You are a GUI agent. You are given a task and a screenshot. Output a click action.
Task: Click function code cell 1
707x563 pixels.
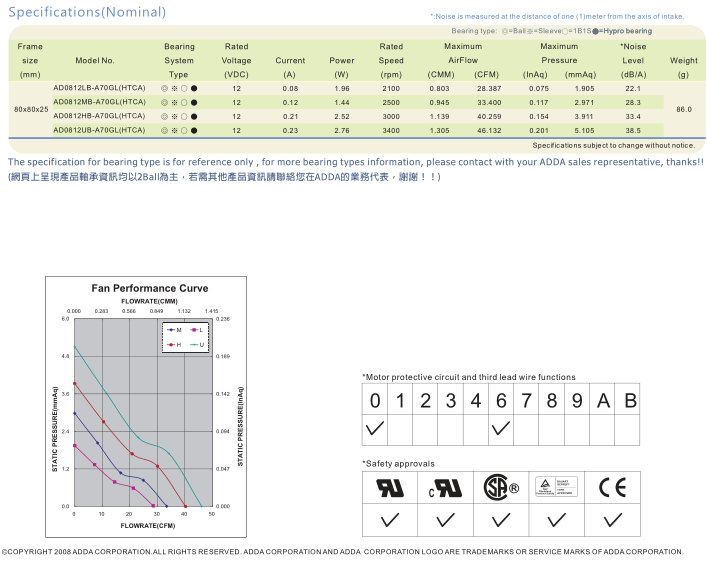400,399
